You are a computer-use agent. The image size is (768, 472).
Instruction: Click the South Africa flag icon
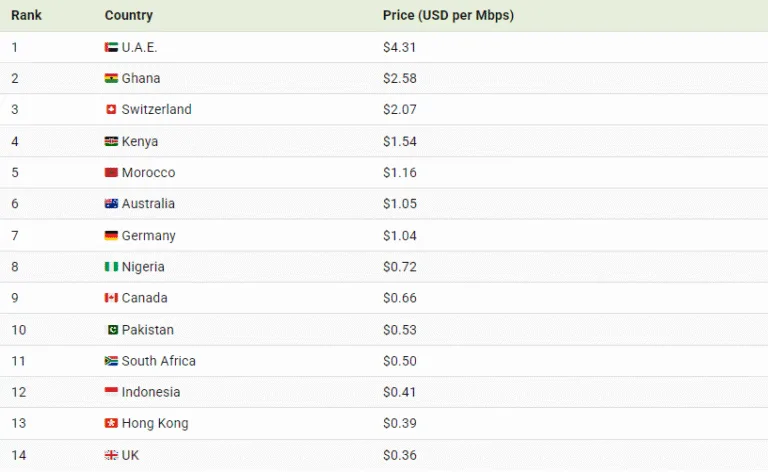click(x=111, y=361)
